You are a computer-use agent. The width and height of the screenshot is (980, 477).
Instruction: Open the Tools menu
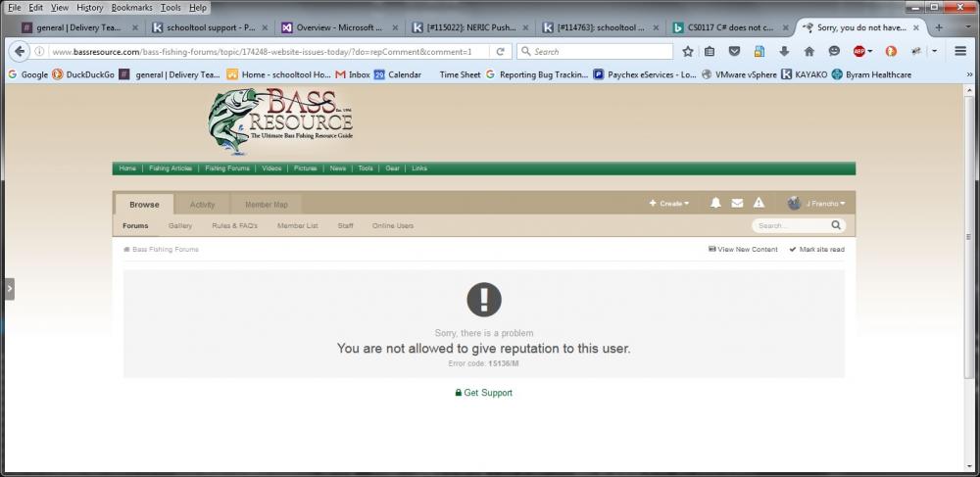[x=171, y=8]
